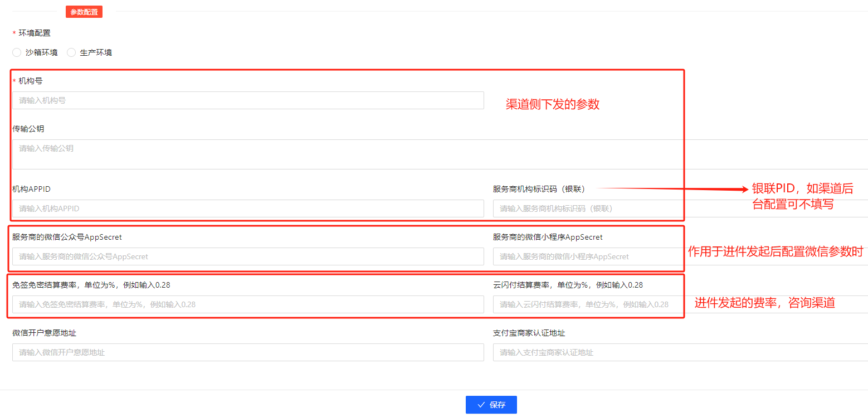
Task: Click the 渠道侧下发的参数 red annotation
Action: 552,104
